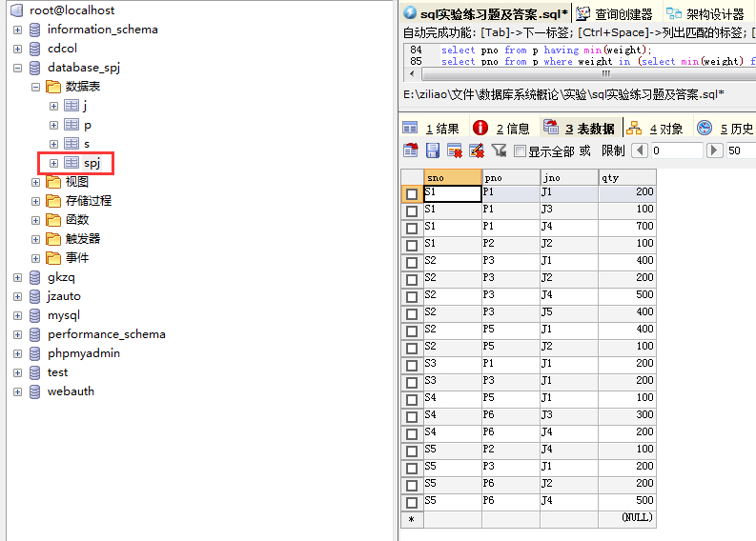This screenshot has height=541, width=756.
Task: Click the table icon for s
Action: point(72,144)
